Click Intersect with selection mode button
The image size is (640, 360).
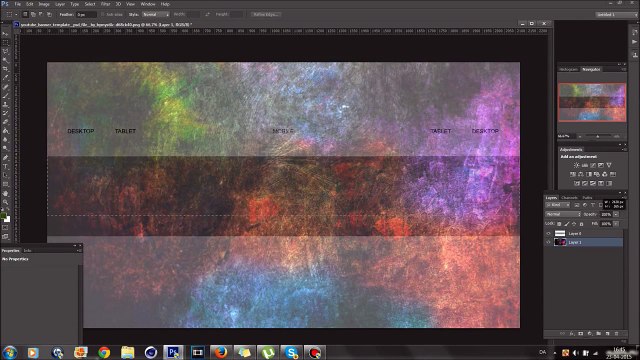tap(49, 14)
